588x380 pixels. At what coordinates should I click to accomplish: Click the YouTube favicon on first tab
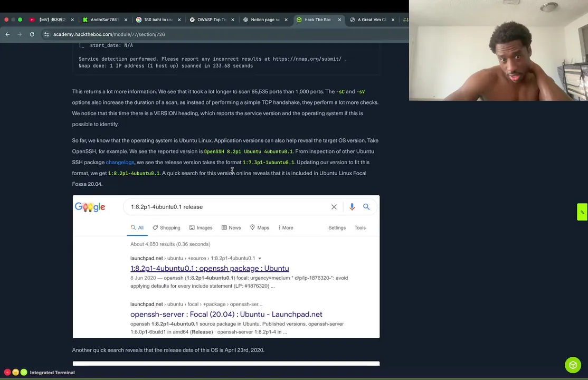click(32, 20)
